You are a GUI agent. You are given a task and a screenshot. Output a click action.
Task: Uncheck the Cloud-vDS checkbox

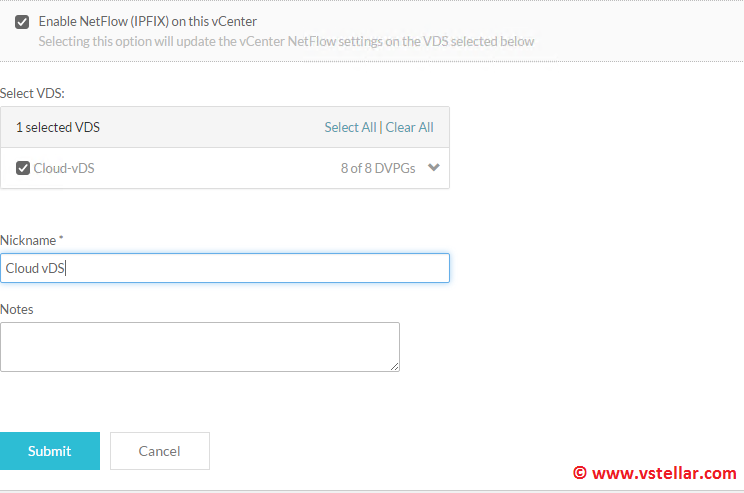23,168
